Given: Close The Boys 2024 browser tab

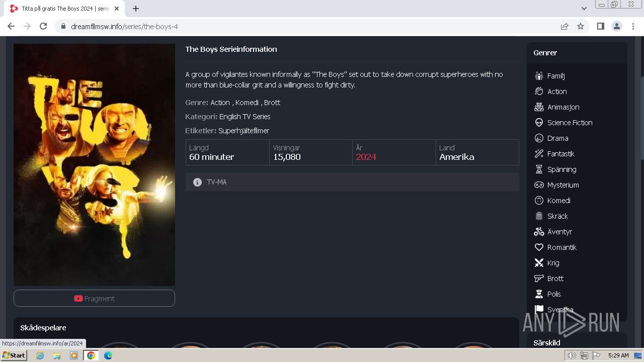Looking at the screenshot, I should tap(117, 9).
